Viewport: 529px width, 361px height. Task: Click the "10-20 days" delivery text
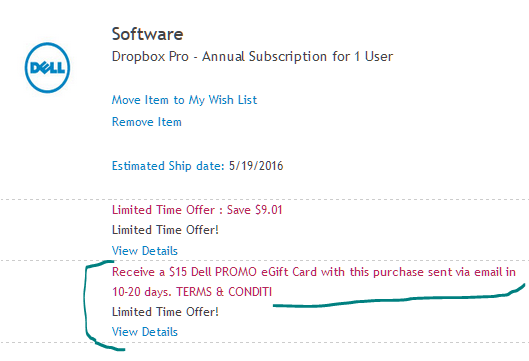click(142, 292)
